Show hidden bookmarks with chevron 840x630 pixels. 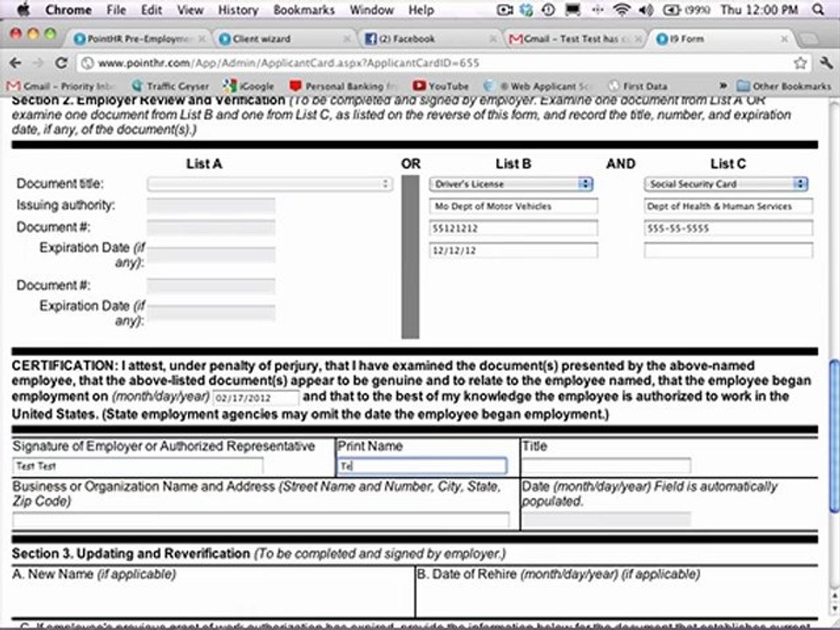tap(723, 86)
